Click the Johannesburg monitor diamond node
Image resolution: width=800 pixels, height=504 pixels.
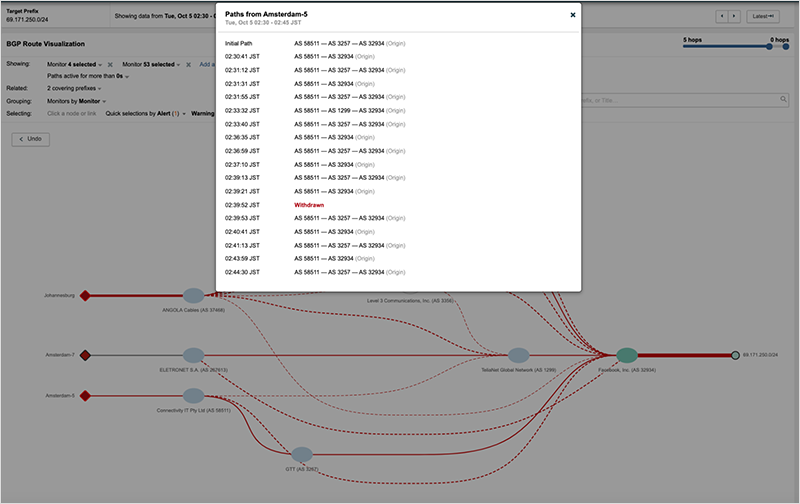[x=85, y=295]
